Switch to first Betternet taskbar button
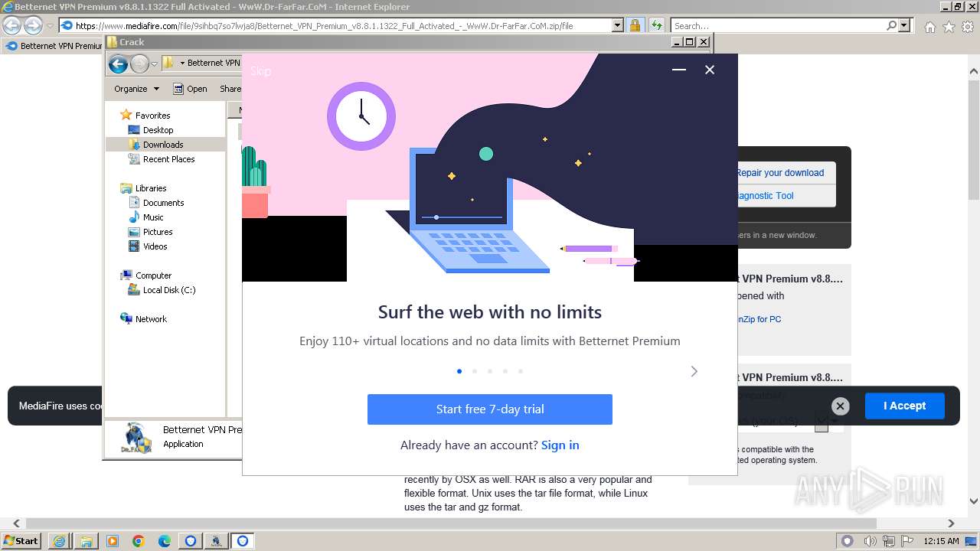 190,541
